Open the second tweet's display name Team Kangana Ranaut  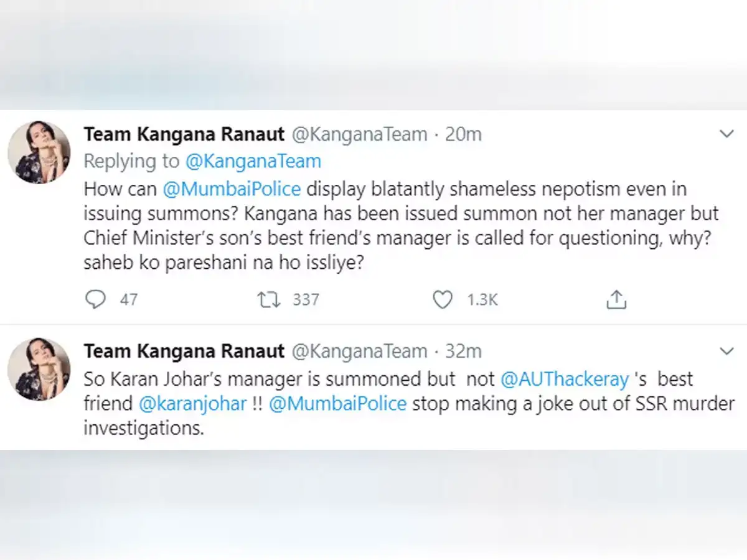pos(184,352)
